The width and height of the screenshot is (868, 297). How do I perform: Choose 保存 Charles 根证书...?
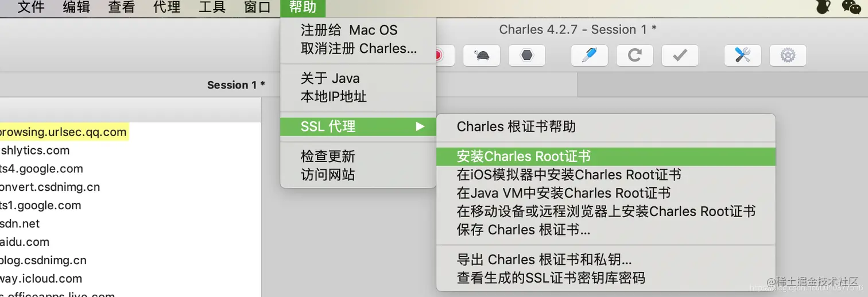tap(606, 230)
